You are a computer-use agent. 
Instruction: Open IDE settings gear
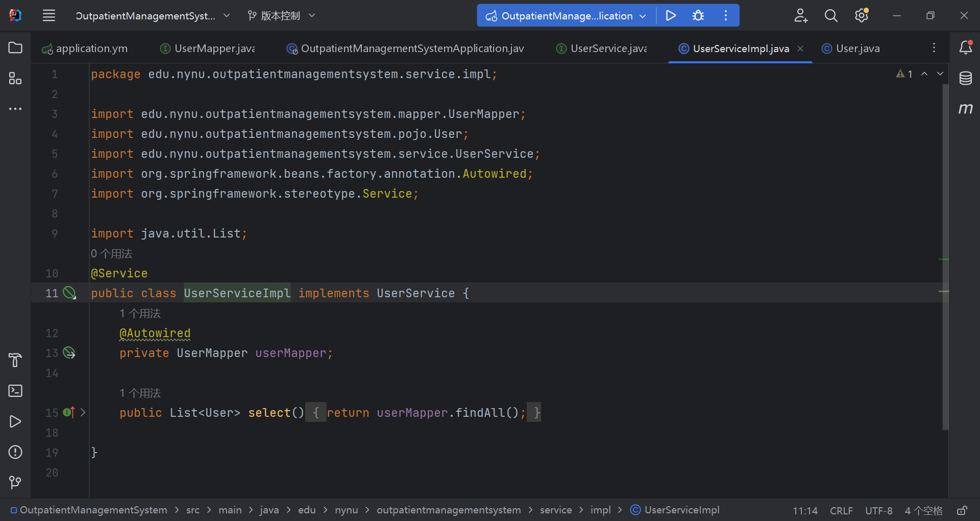point(862,16)
